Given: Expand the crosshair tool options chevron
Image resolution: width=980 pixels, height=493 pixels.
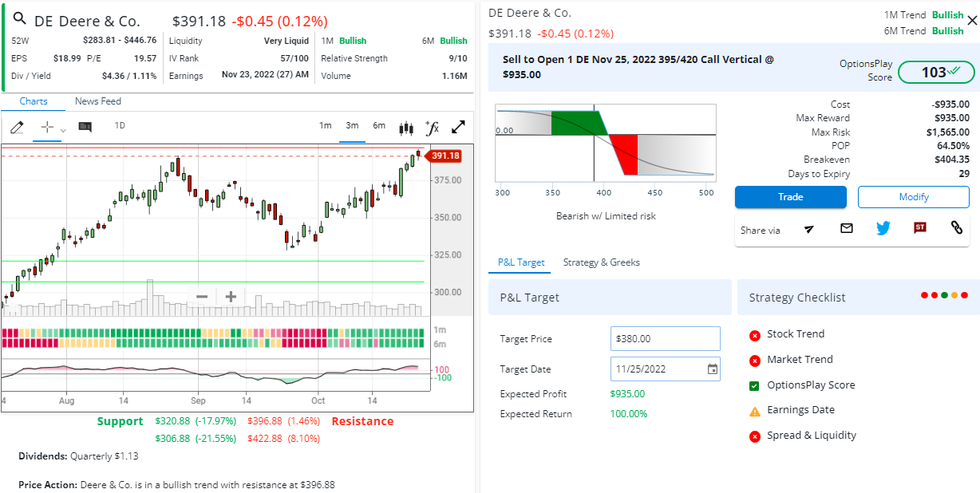Looking at the screenshot, I should [63, 129].
